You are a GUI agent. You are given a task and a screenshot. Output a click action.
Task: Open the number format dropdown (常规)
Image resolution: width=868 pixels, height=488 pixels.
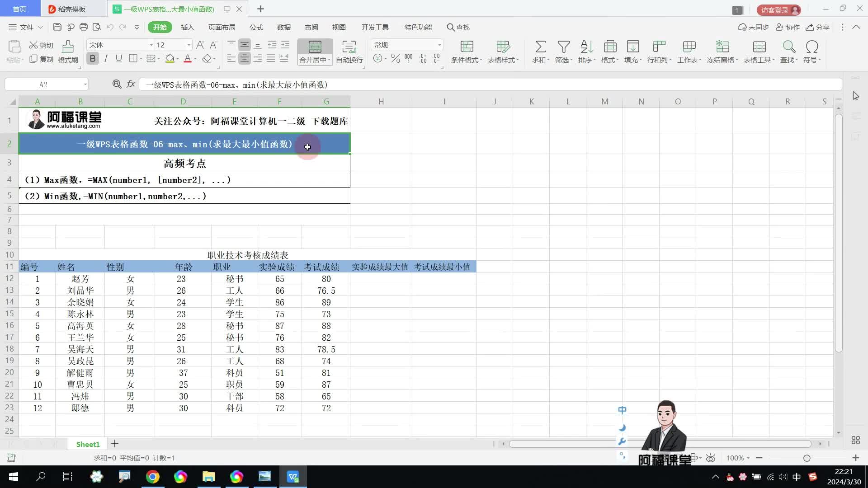[x=439, y=45]
